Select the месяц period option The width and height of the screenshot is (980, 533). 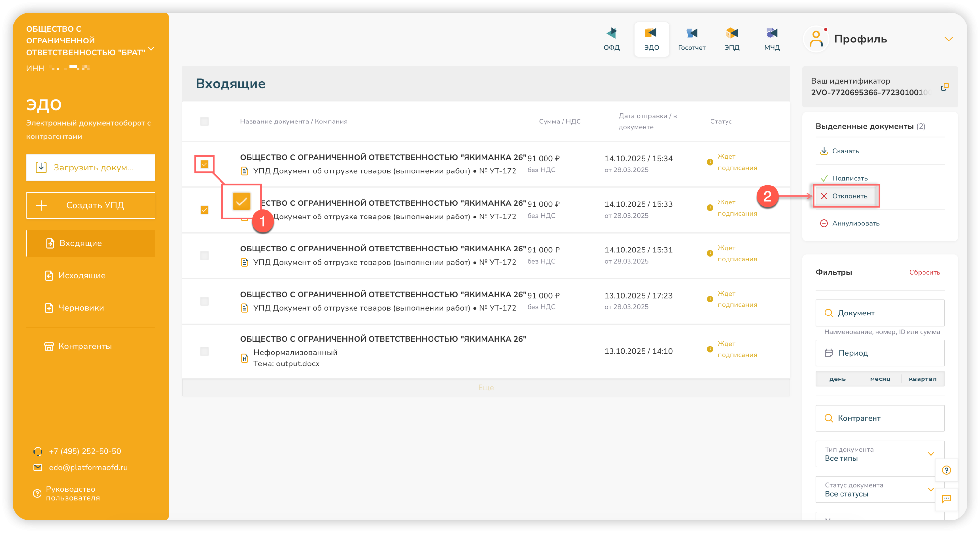tap(880, 379)
